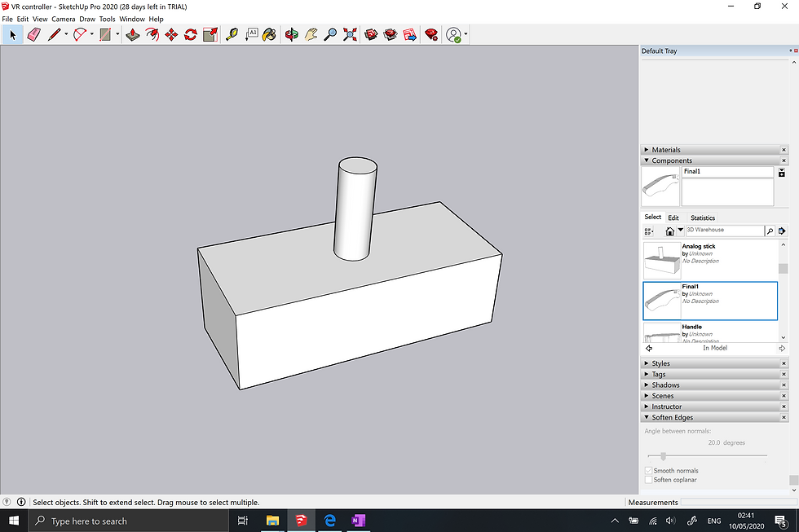Select the Offset tool
The width and height of the screenshot is (799, 532).
click(152, 34)
